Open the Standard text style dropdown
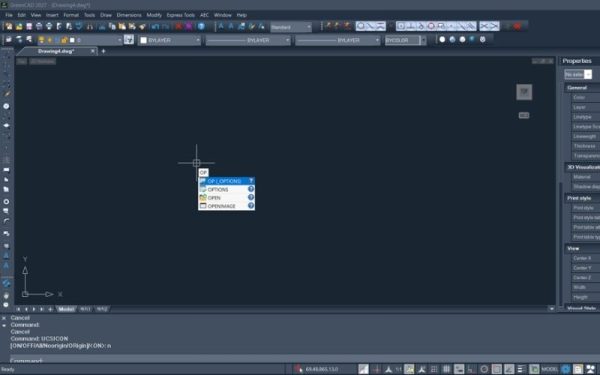 [308, 27]
